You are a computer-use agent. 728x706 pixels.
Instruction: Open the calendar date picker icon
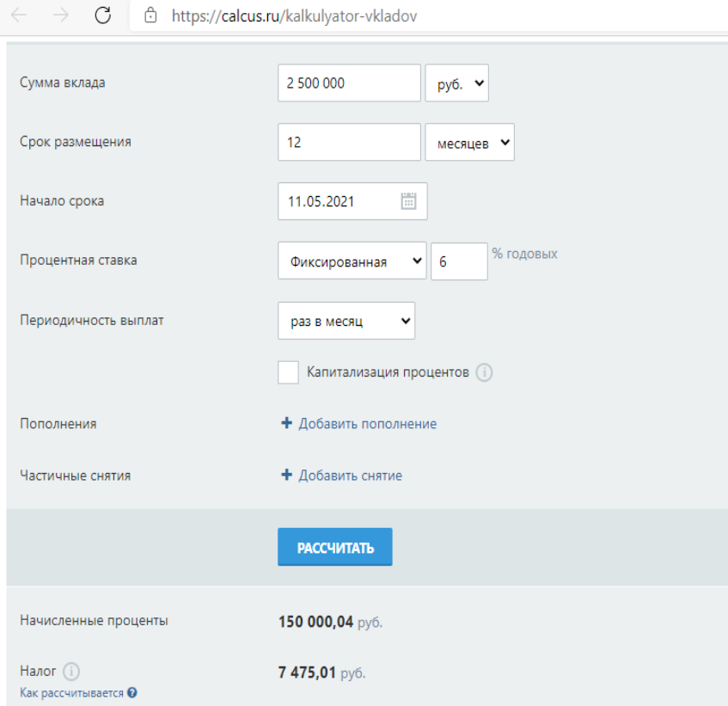pos(408,201)
